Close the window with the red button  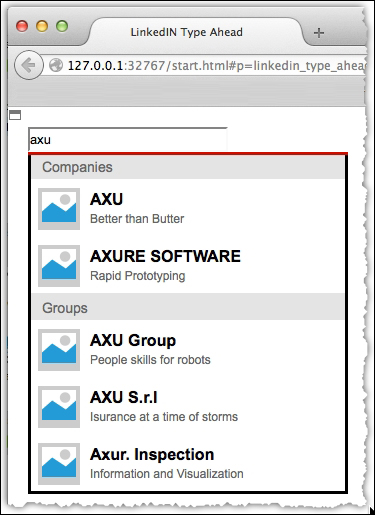22,26
